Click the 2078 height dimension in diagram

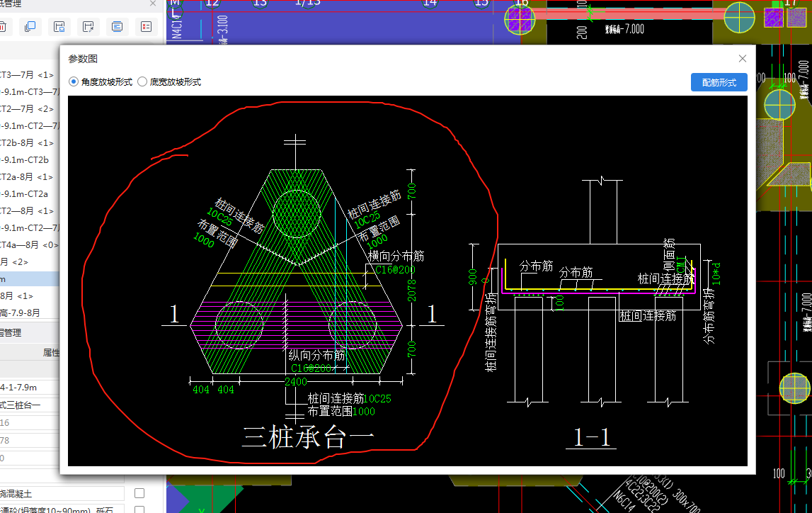tap(412, 291)
